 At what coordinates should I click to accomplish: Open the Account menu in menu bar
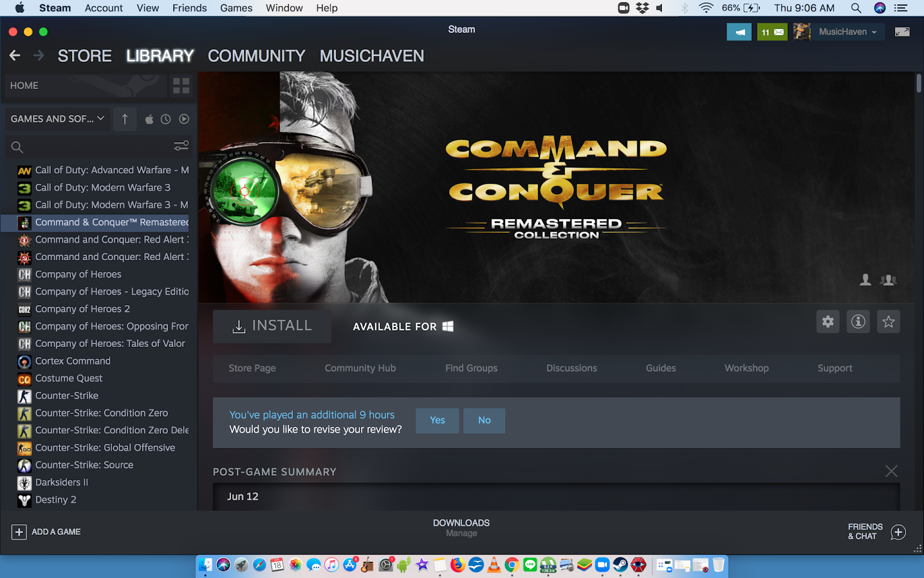tap(104, 8)
